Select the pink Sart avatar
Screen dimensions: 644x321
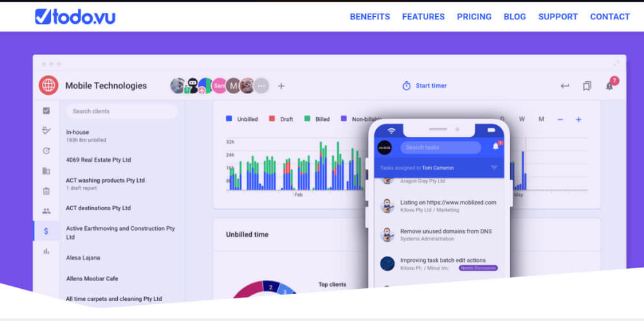[x=220, y=86]
